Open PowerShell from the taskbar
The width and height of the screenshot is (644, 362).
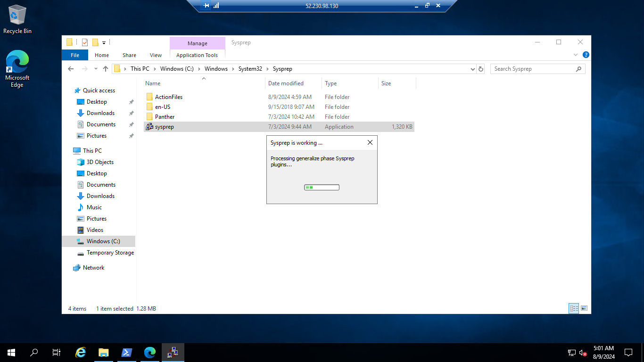click(x=126, y=352)
